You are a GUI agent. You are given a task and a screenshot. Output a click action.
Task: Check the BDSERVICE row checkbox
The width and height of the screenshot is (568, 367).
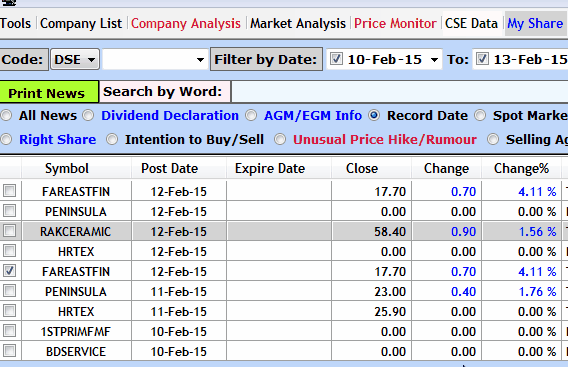coord(9,350)
